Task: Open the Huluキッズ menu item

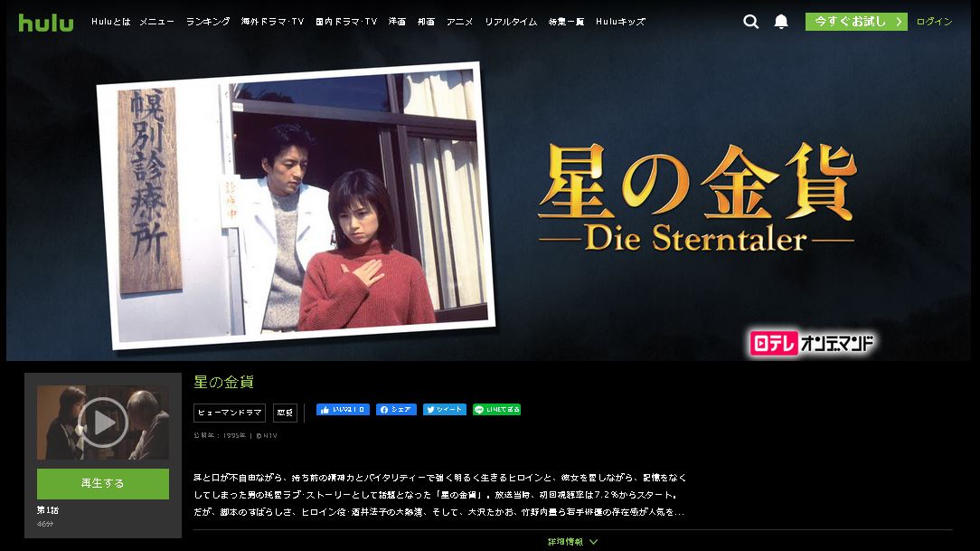Action: pos(620,22)
